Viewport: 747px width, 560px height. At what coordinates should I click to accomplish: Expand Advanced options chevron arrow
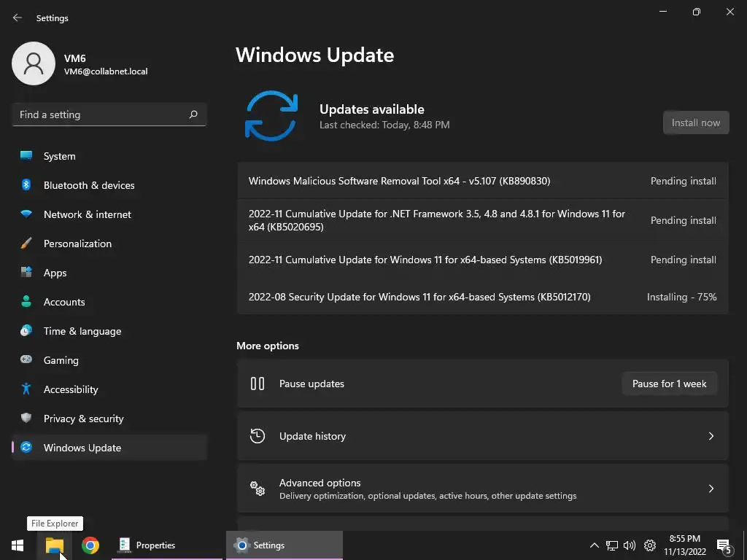711,489
